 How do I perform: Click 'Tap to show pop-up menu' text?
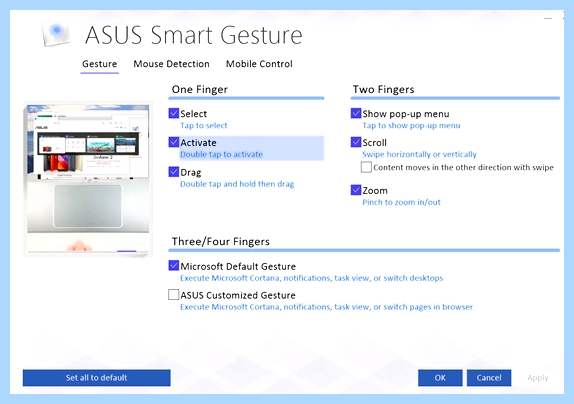pos(411,126)
